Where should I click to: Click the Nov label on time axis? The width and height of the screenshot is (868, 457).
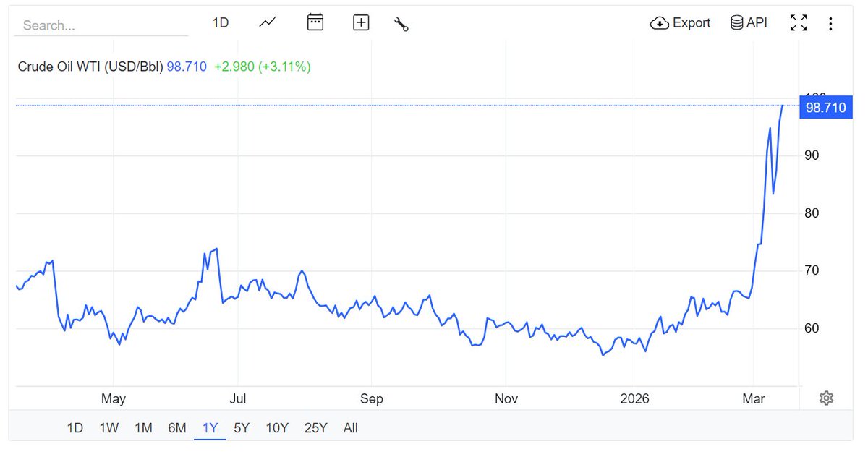506,399
